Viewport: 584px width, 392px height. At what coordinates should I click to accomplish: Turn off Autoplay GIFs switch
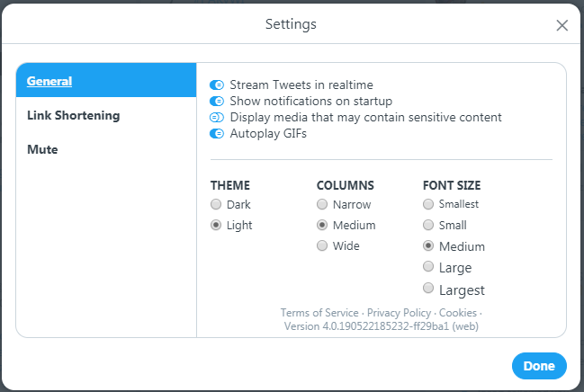(x=217, y=134)
